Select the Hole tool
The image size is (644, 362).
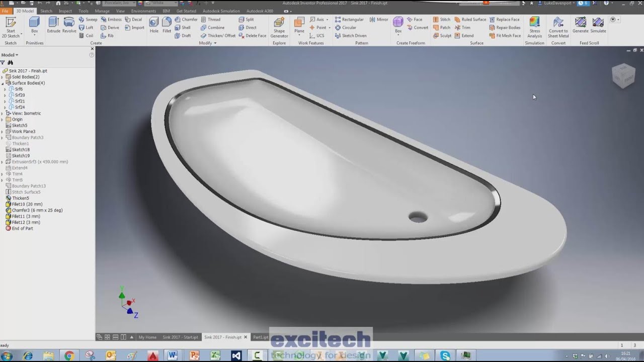click(154, 25)
